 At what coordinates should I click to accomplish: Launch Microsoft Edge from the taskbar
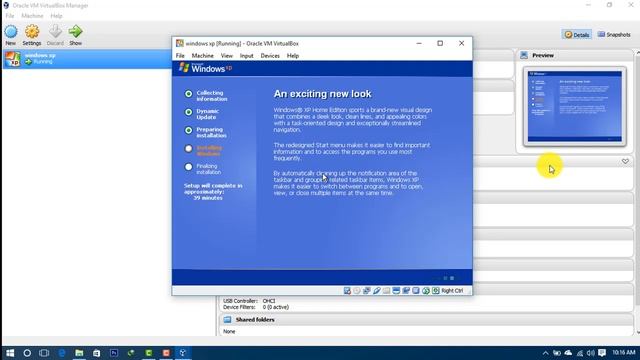[x=62, y=353]
